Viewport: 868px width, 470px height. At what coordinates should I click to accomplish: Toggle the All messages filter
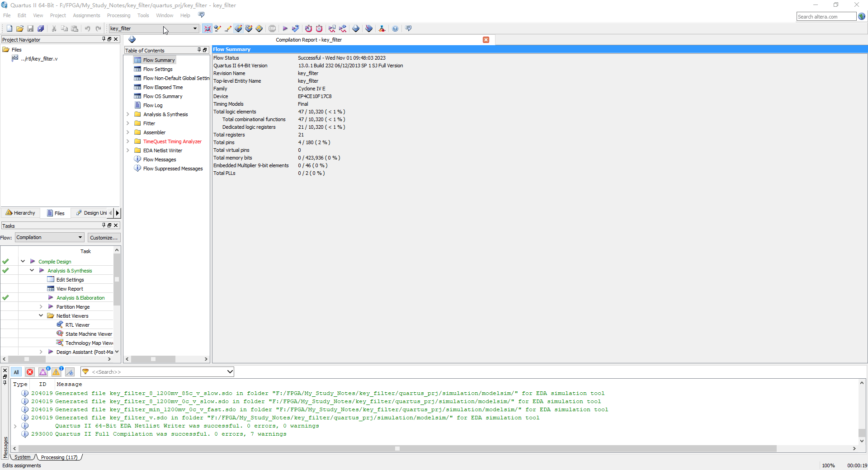pyautogui.click(x=16, y=372)
